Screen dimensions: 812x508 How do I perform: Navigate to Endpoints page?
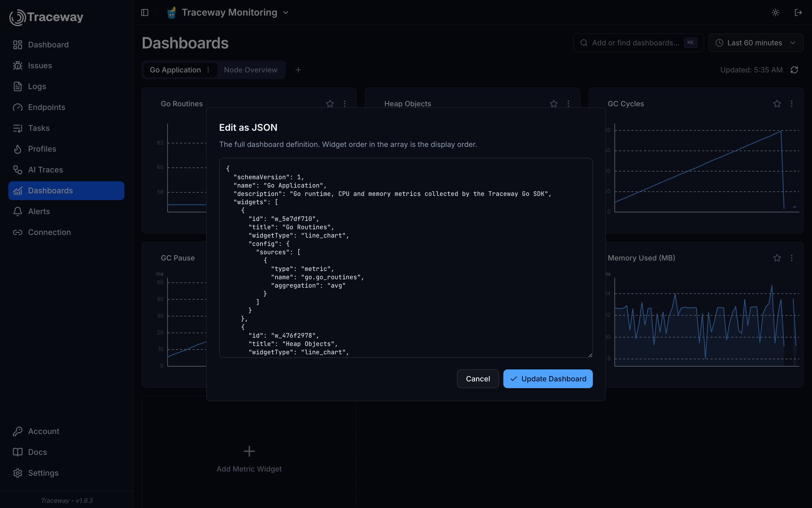(x=66, y=107)
